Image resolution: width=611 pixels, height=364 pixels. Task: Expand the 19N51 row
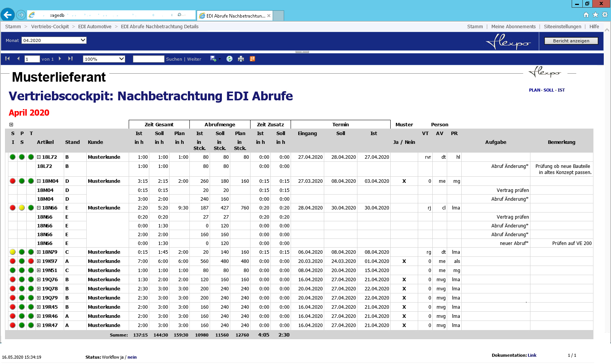point(39,270)
